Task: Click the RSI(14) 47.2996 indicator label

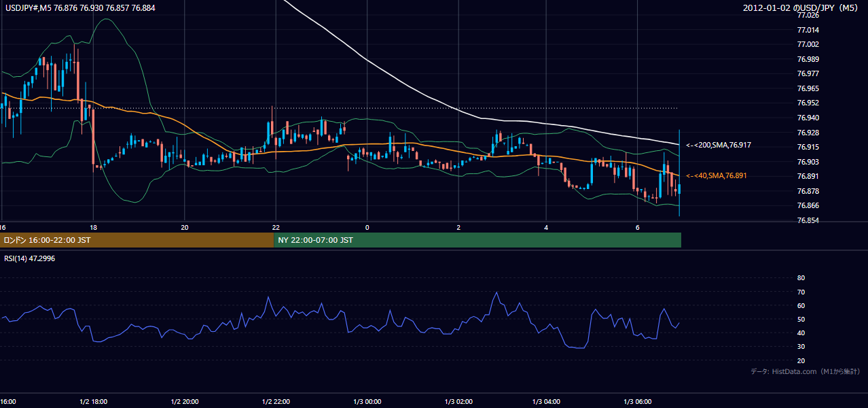Action: (30, 258)
